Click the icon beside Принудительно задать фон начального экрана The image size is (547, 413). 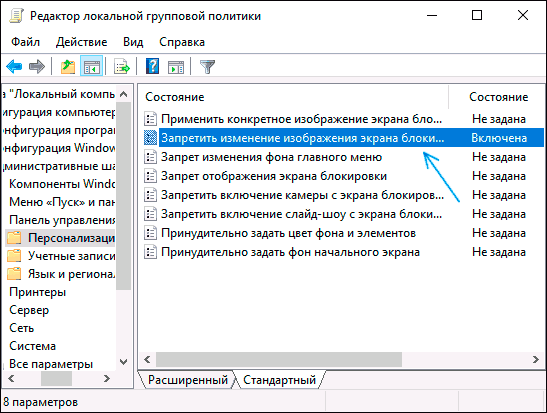click(x=150, y=252)
